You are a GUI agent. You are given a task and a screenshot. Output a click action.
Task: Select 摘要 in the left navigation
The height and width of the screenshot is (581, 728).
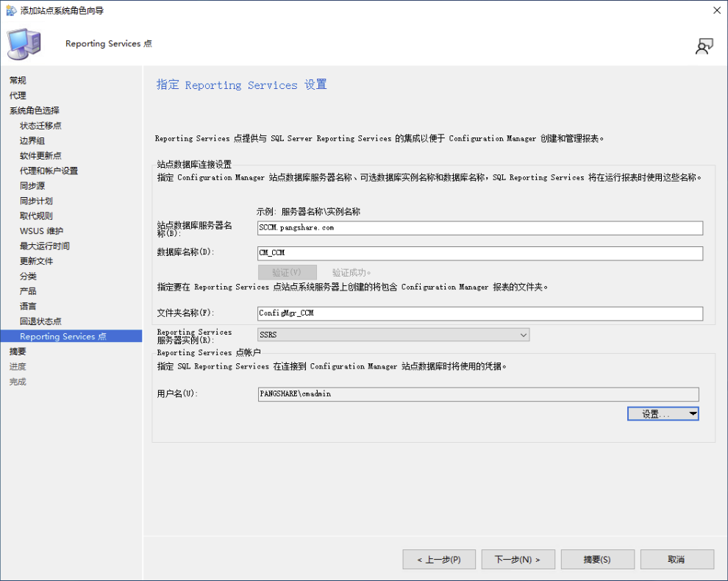coord(18,352)
